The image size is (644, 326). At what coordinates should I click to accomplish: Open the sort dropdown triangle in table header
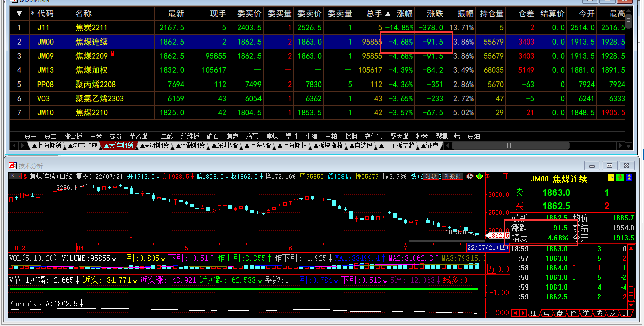point(19,13)
